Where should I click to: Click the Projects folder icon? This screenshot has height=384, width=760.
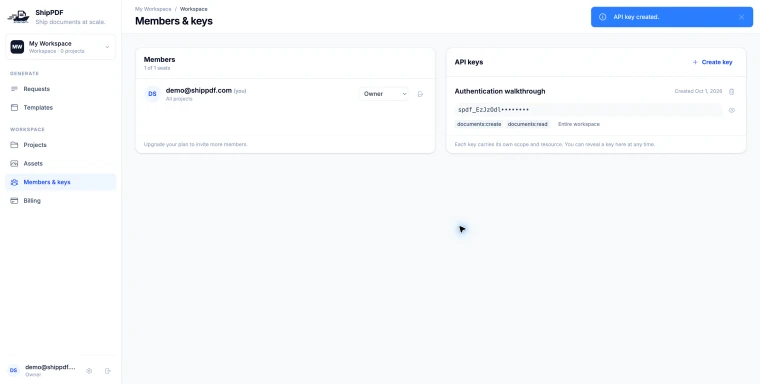pyautogui.click(x=14, y=145)
